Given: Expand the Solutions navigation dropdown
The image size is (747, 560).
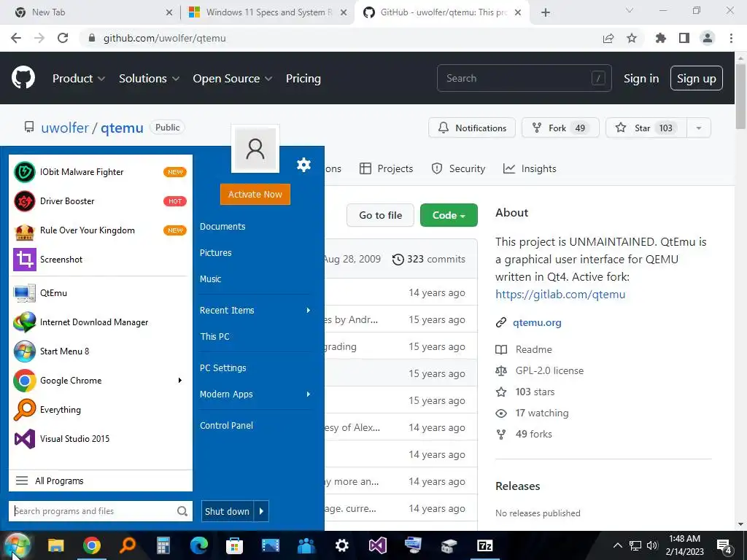Looking at the screenshot, I should tap(149, 79).
